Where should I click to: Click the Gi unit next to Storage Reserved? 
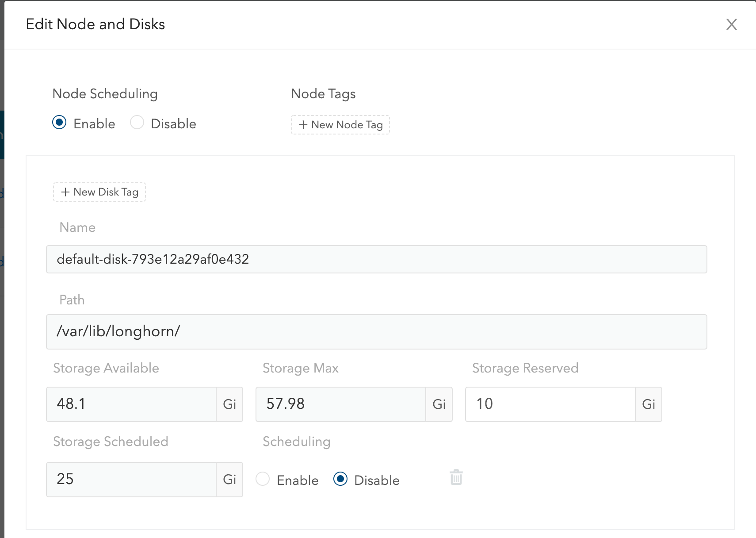pos(648,404)
